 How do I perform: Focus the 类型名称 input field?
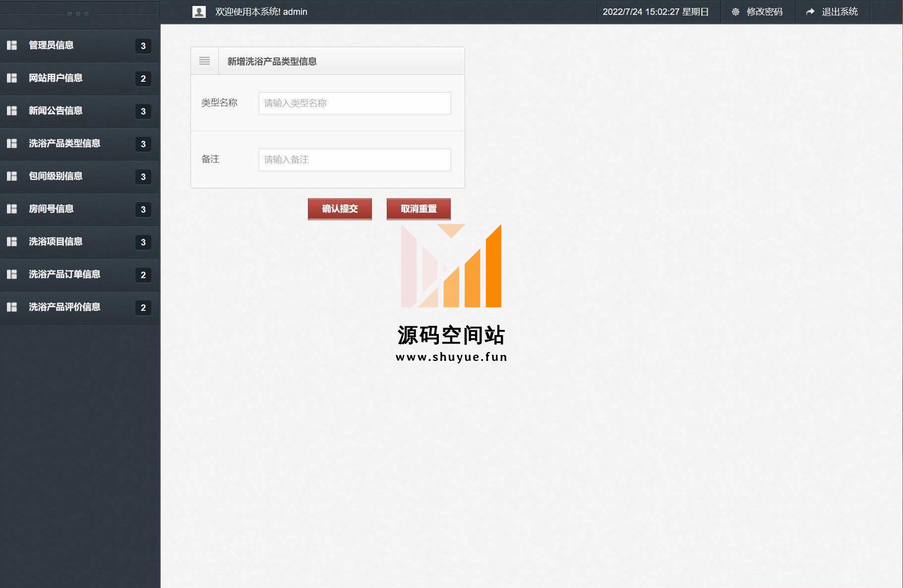pos(355,103)
